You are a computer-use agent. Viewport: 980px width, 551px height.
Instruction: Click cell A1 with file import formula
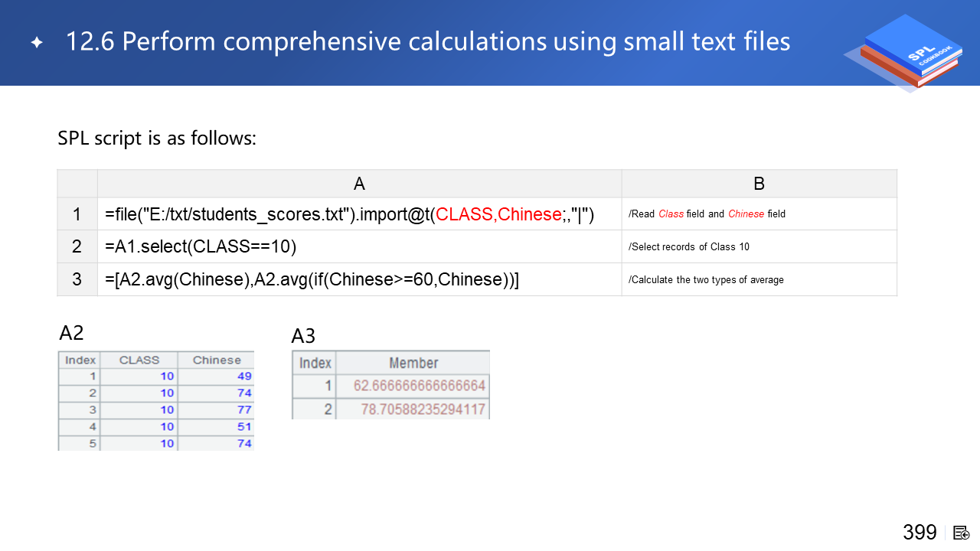tap(350, 214)
